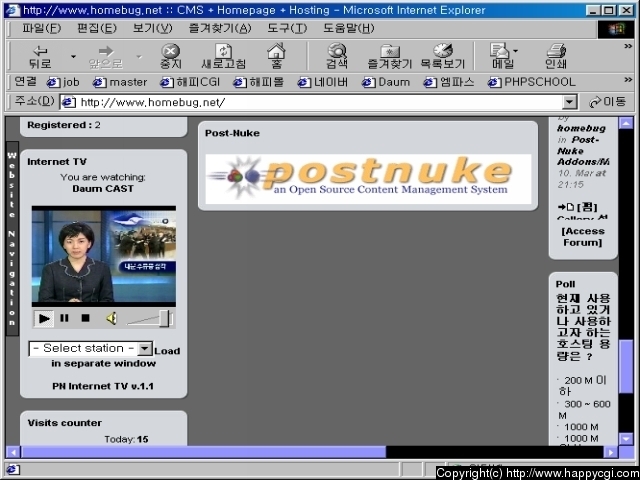
Task: Open the 도움말(H) menu
Action: pos(349,28)
